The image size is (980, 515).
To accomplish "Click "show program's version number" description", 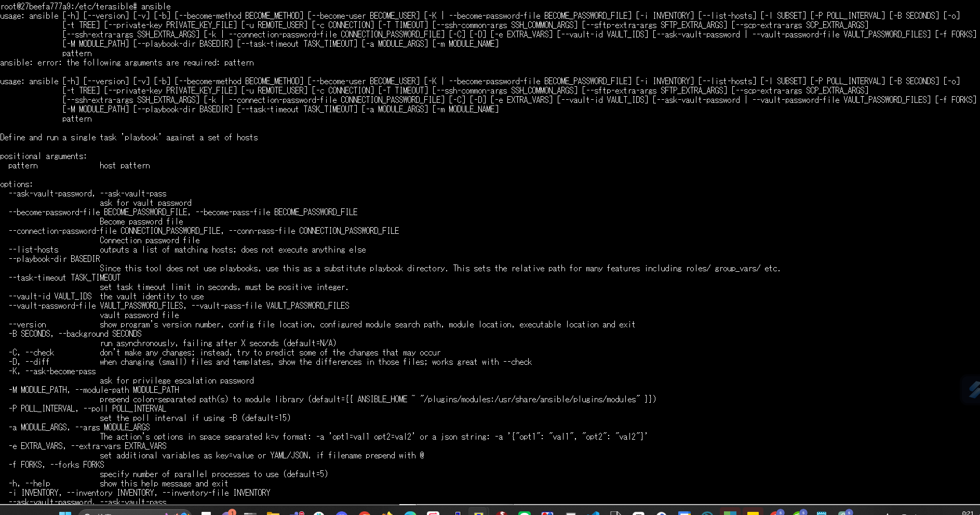I will point(368,324).
